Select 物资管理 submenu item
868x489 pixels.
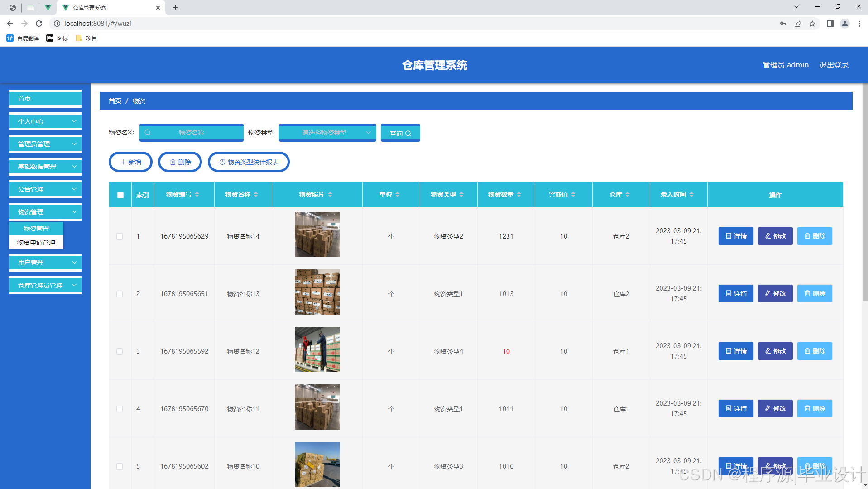[36, 229]
